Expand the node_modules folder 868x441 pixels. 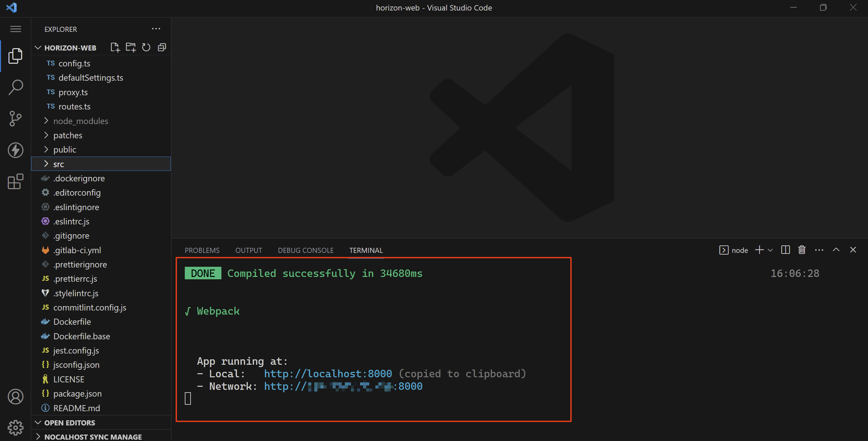101,121
